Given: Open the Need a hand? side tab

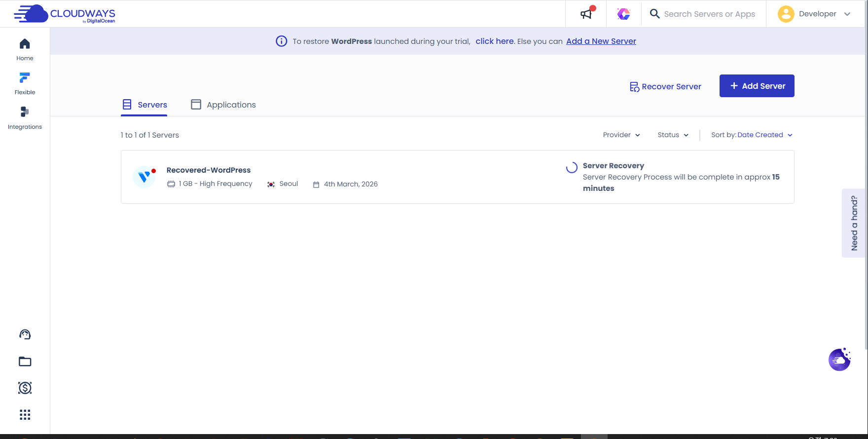Looking at the screenshot, I should (854, 223).
